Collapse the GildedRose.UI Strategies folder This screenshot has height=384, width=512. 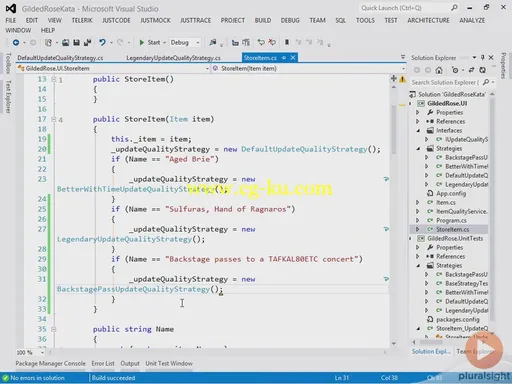pos(418,149)
